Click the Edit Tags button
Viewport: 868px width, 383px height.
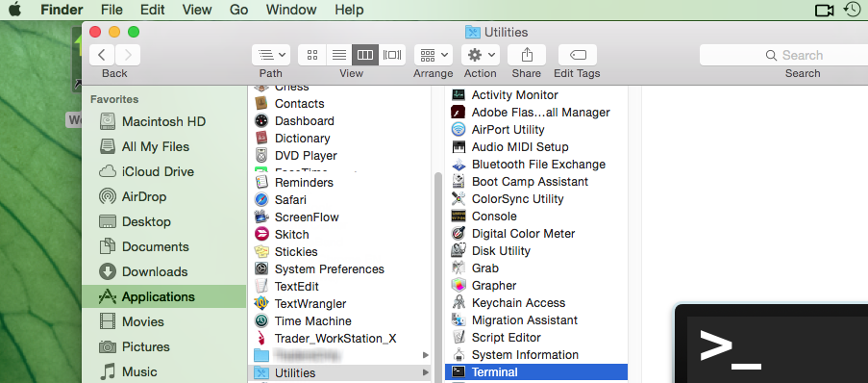click(x=578, y=55)
